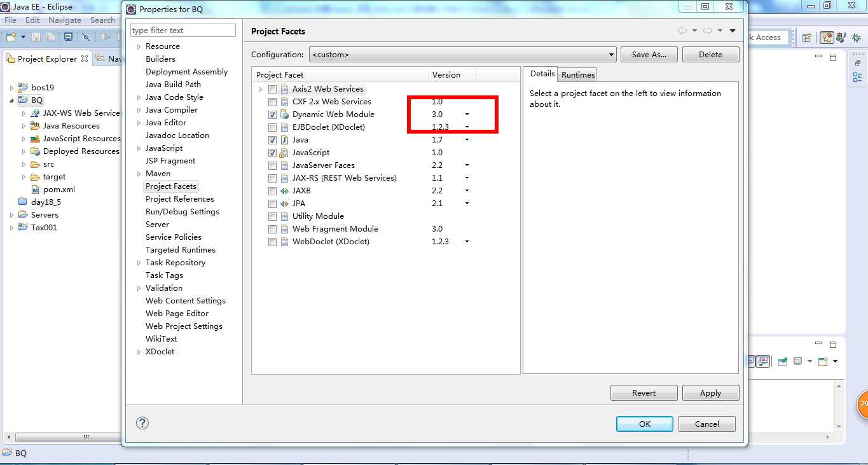Expand Axis2 Web Services facet row

[260, 89]
